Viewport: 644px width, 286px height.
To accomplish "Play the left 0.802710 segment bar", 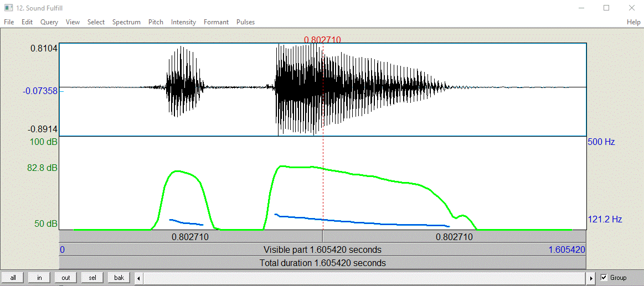I will [190, 237].
